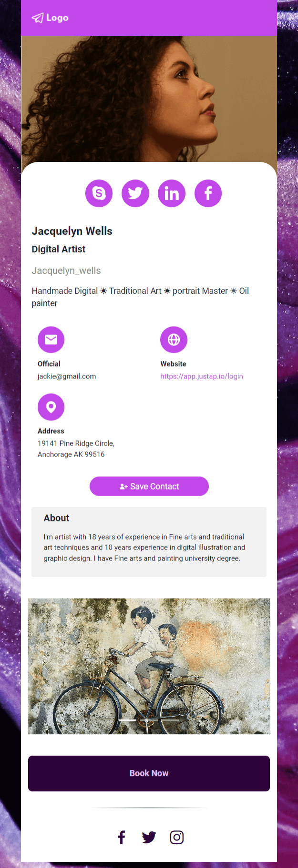Image resolution: width=298 pixels, height=868 pixels.
Task: Open the footer Twitter bird icon
Action: tap(149, 837)
